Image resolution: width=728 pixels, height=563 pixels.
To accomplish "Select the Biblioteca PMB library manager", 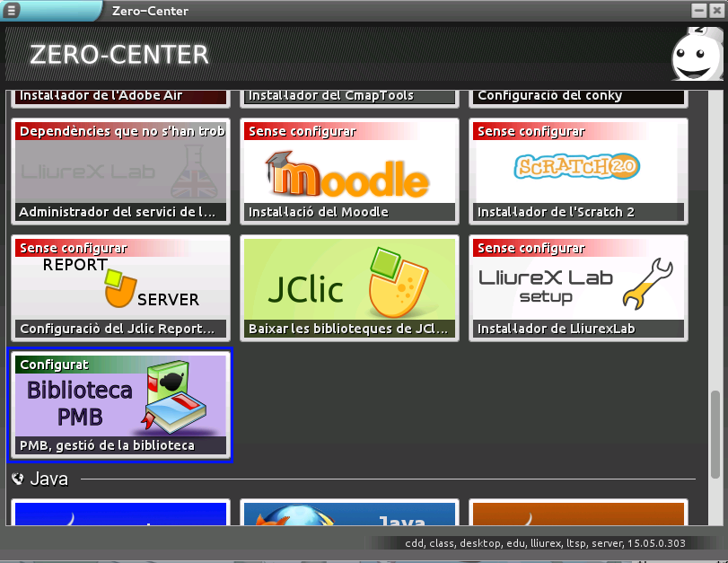I will pyautogui.click(x=120, y=405).
